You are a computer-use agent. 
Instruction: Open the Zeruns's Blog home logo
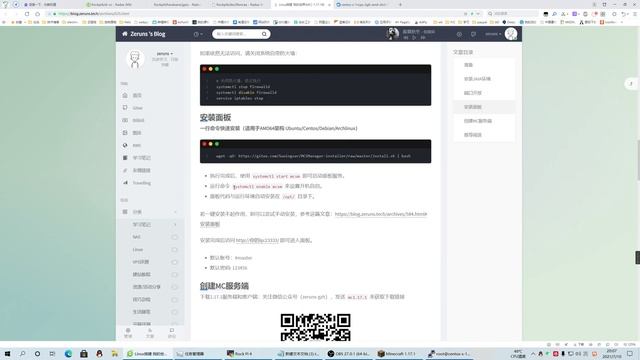144,34
